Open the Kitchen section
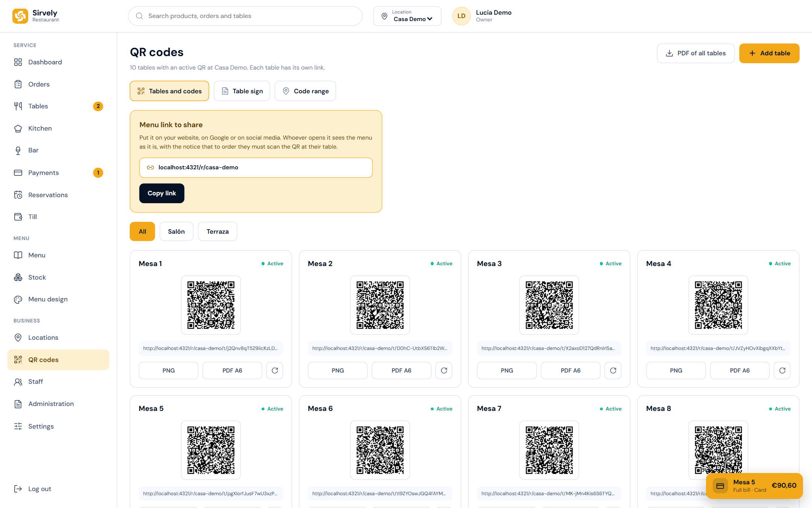Screen dimensions: 812x508 pos(58,128)
